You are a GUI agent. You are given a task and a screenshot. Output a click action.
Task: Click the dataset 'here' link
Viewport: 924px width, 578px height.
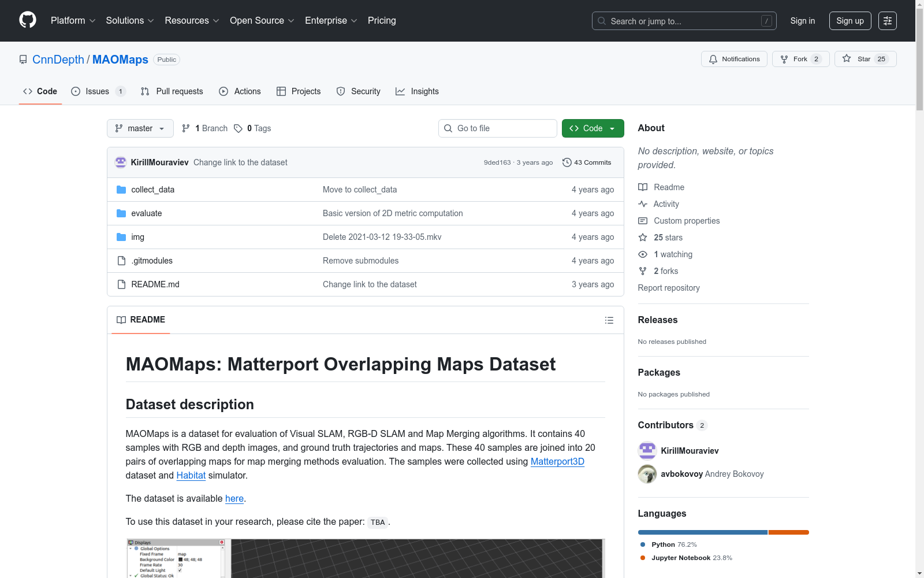pos(234,498)
